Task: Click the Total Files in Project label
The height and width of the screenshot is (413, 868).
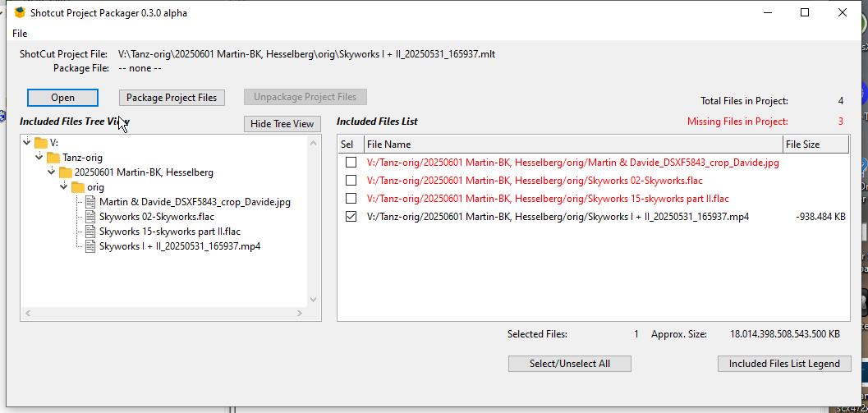Action: pos(744,101)
